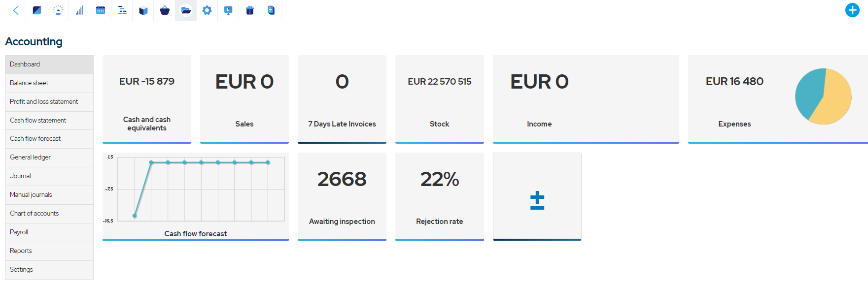Open the cube inventory module icon
This screenshot has height=284, width=868.
[x=143, y=10]
